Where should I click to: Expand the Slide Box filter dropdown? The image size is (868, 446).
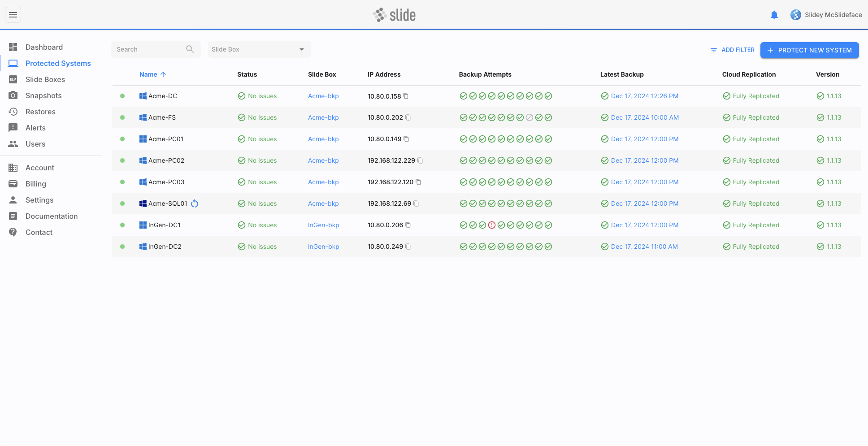(259, 49)
